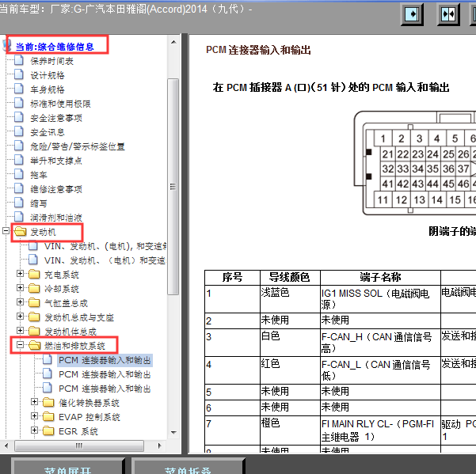The height and width of the screenshot is (474, 476).
Task: Expand the EVAP 控制系统 folder
Action: (34, 415)
